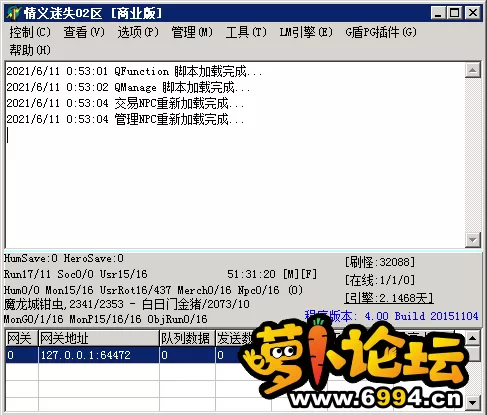Click the [刷怪:32088] status label
Image resolution: width=487 pixels, height=415 pixels.
pyautogui.click(x=380, y=262)
